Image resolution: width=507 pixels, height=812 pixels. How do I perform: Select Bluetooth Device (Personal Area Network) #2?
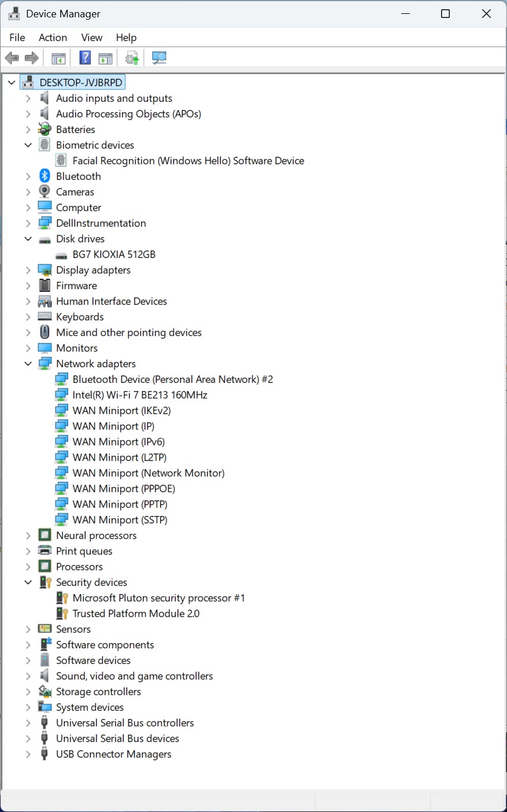pyautogui.click(x=173, y=379)
